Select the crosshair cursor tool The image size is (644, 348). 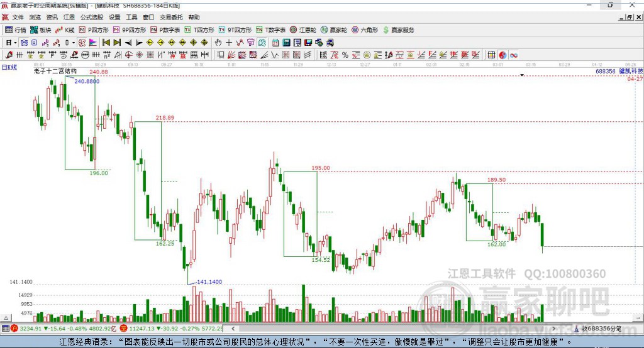229,43
